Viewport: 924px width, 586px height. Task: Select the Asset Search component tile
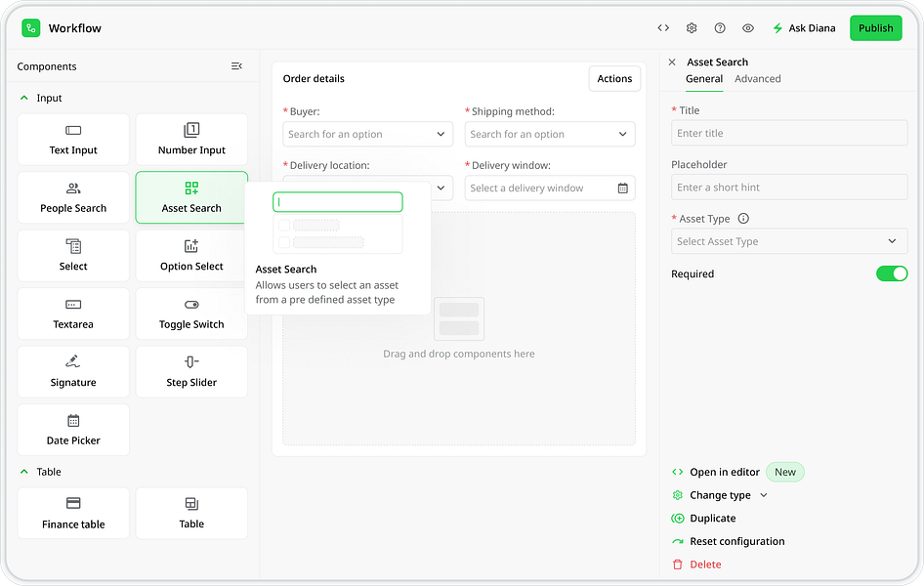tap(191, 197)
